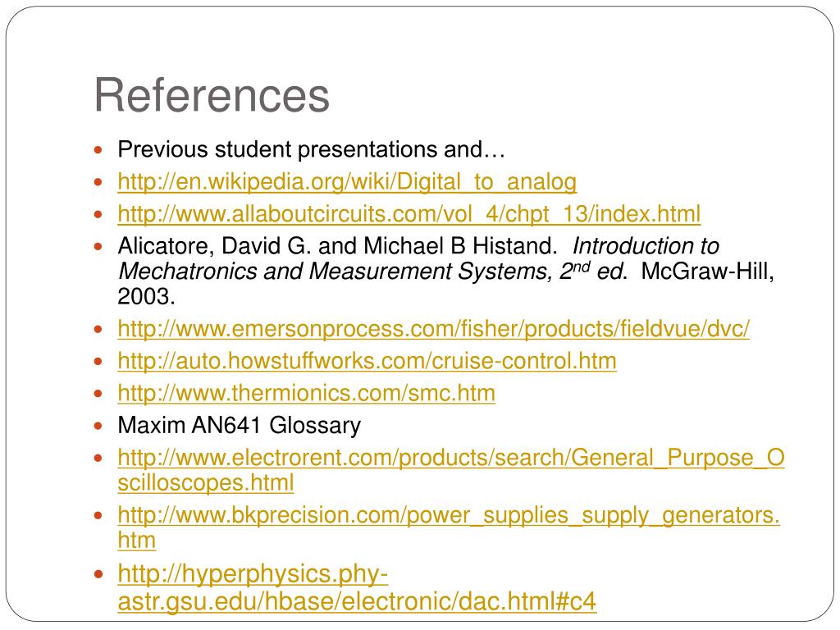Click the bullet beside the thermionics link
This screenshot has height=630, width=840.
(98, 394)
